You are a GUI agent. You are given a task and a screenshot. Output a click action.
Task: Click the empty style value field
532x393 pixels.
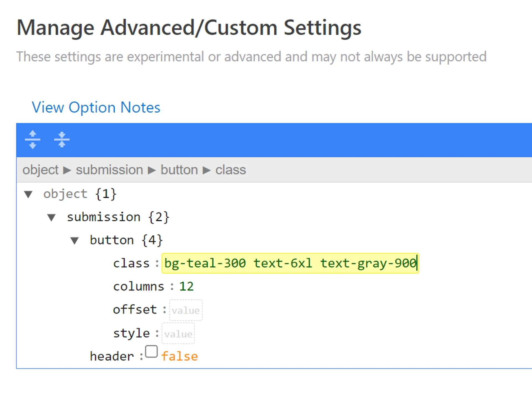click(x=178, y=334)
